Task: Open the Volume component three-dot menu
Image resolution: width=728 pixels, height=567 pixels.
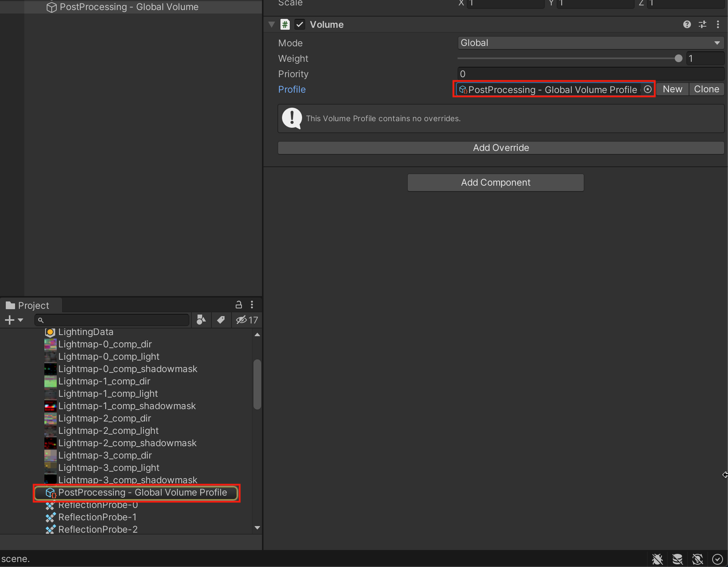Action: (718, 25)
